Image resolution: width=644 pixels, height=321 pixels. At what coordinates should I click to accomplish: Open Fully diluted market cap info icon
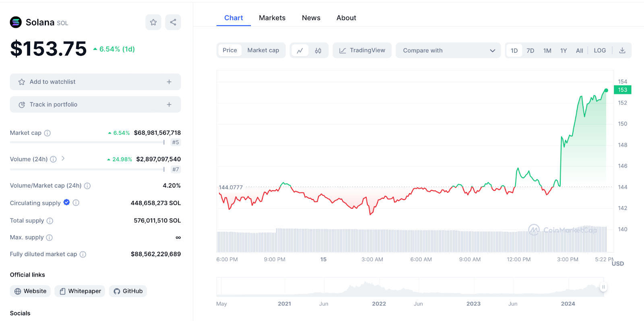pyautogui.click(x=83, y=254)
